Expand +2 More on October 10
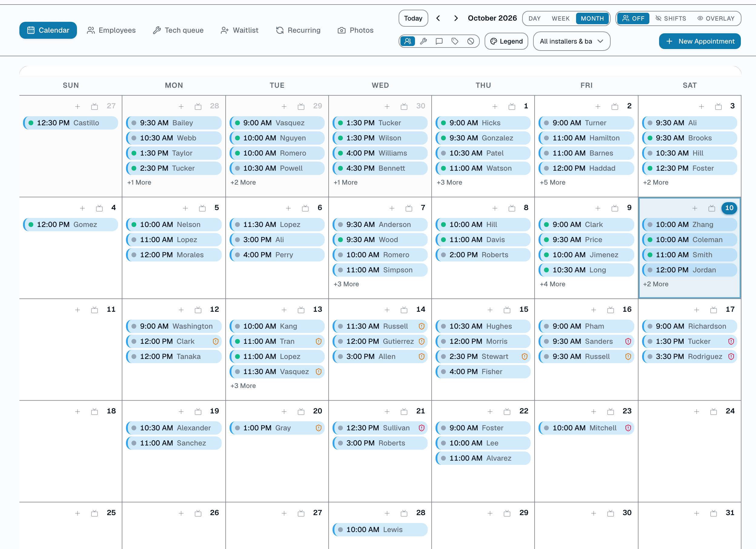Screen dimensions: 756x549 (655, 284)
